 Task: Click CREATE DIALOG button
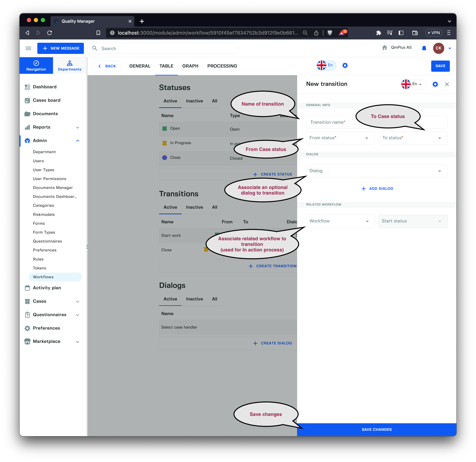(x=273, y=343)
